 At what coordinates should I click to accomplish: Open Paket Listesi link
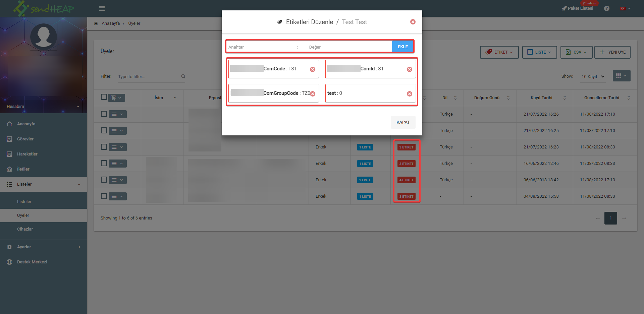click(577, 8)
